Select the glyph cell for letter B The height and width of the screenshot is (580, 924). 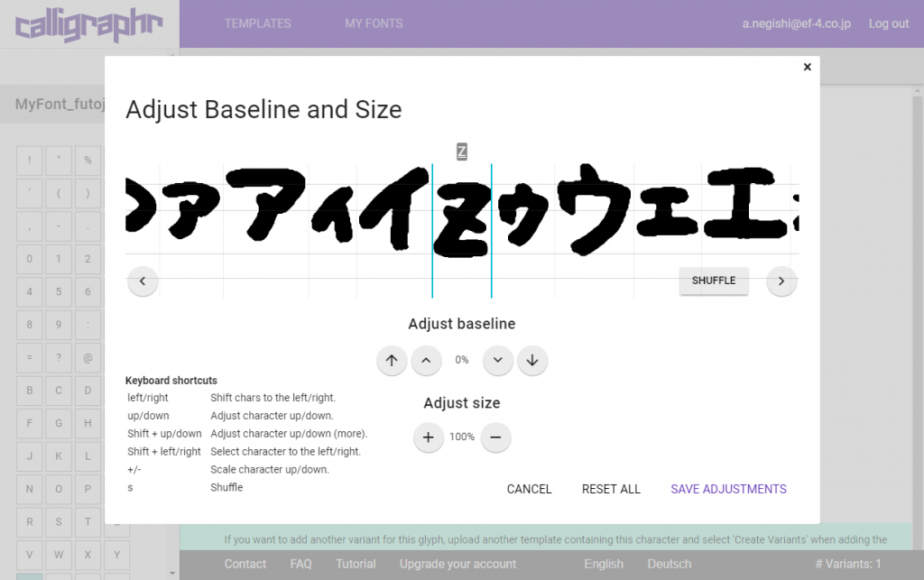pyautogui.click(x=28, y=390)
